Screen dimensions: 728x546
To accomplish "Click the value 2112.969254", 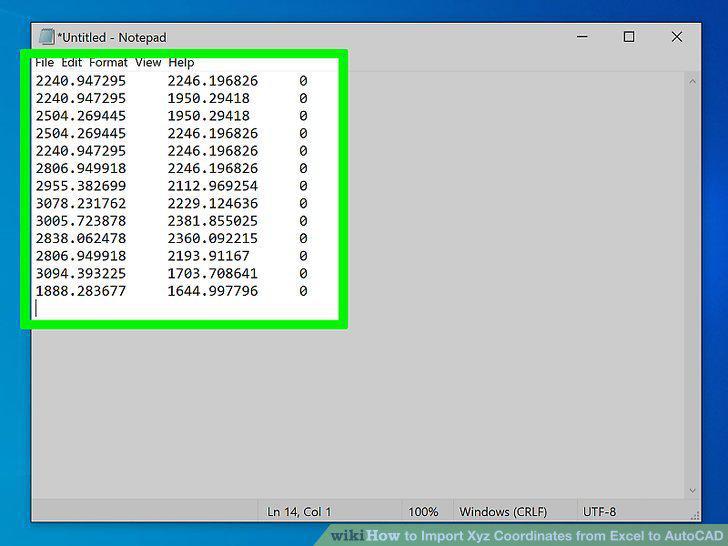I will (213, 186).
